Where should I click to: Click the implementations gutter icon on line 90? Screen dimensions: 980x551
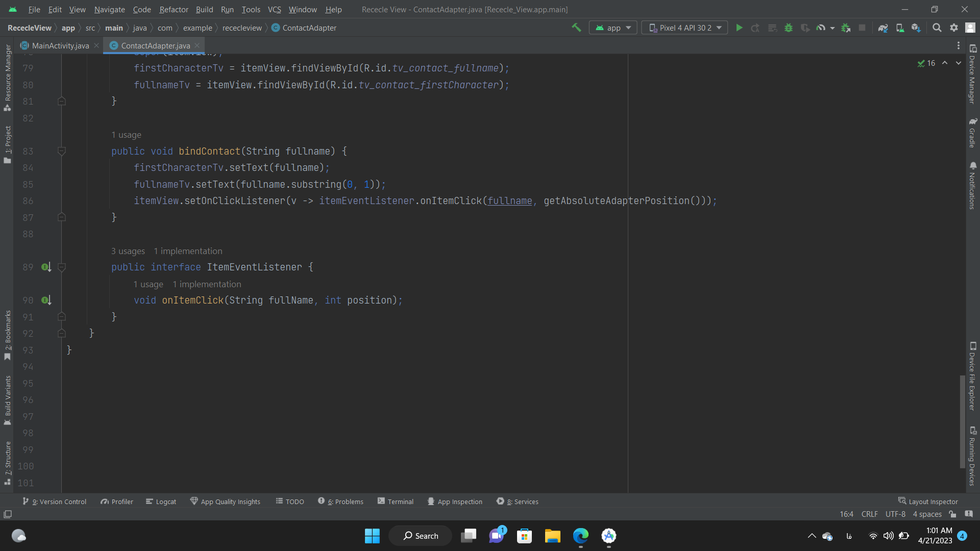pyautogui.click(x=46, y=300)
